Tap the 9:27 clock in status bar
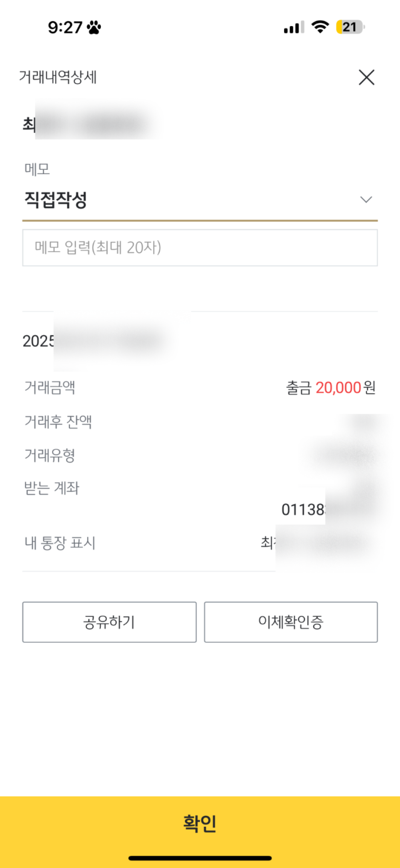Viewport: 400px width, 868px height. tap(65, 27)
